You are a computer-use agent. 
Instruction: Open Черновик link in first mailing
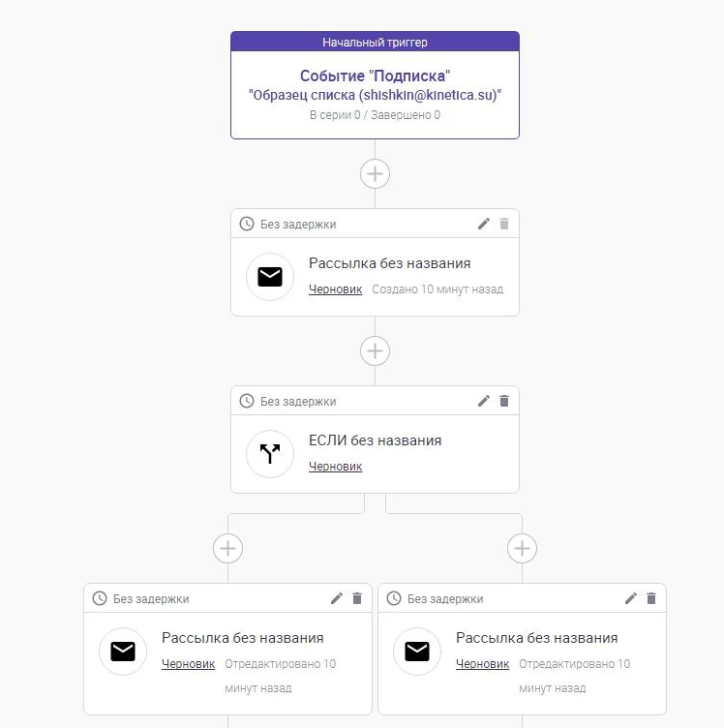pyautogui.click(x=335, y=289)
